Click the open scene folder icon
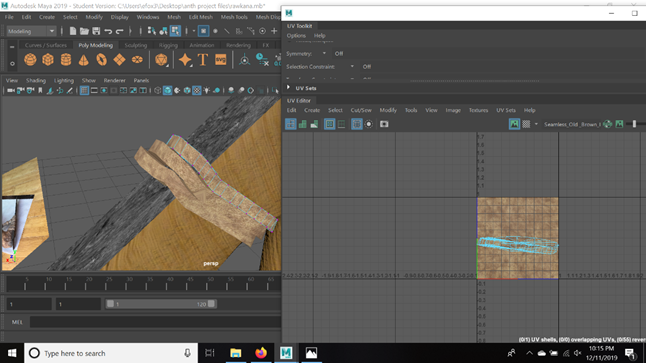646x363 pixels. click(x=84, y=31)
